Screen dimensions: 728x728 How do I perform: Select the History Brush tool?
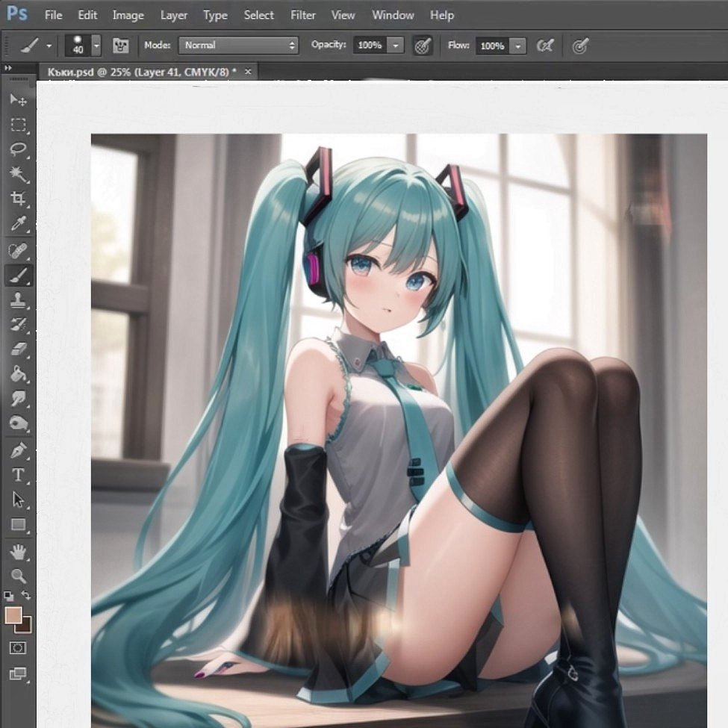click(19, 325)
